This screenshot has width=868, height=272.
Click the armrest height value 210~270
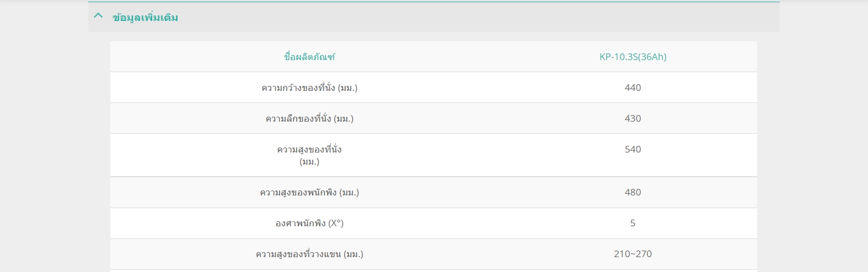(633, 254)
